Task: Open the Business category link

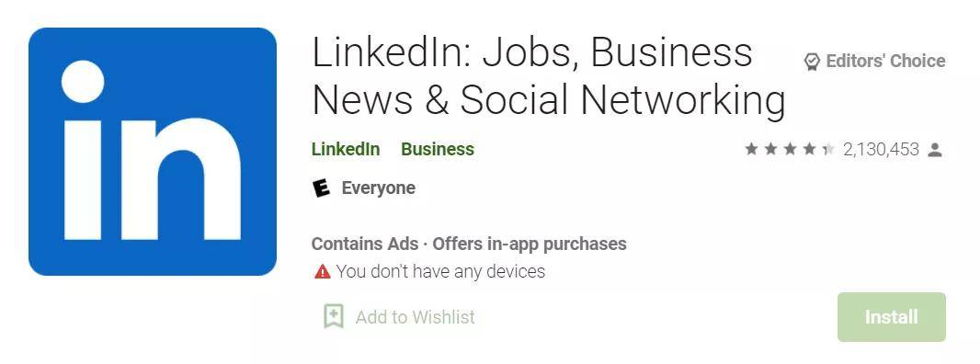Action: pyautogui.click(x=438, y=150)
